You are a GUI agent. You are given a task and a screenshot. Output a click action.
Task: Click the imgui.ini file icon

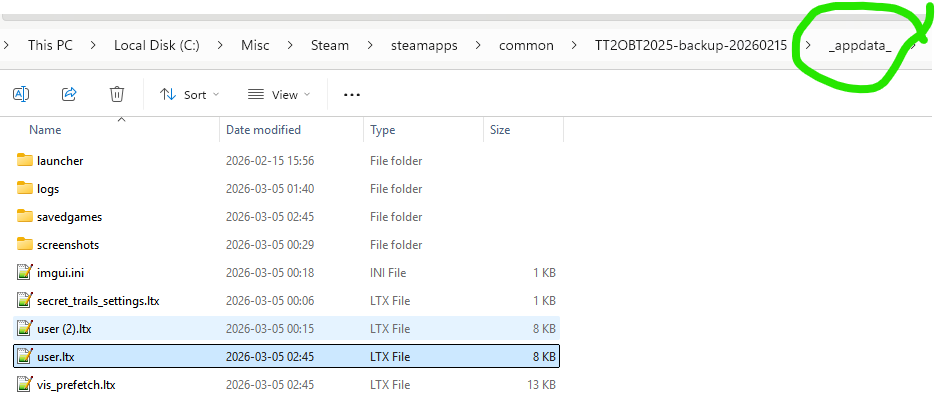click(25, 272)
